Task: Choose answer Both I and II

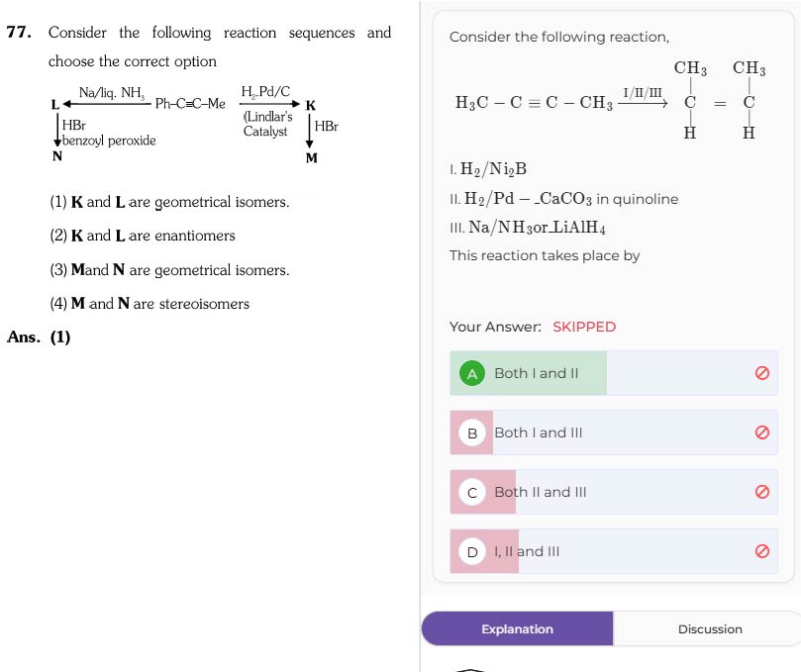Action: pyautogui.click(x=614, y=373)
